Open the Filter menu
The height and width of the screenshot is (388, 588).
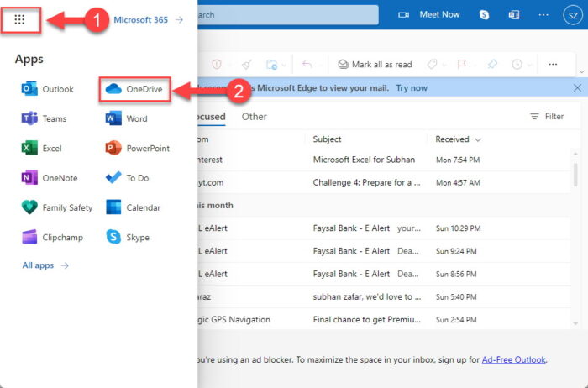coord(547,117)
